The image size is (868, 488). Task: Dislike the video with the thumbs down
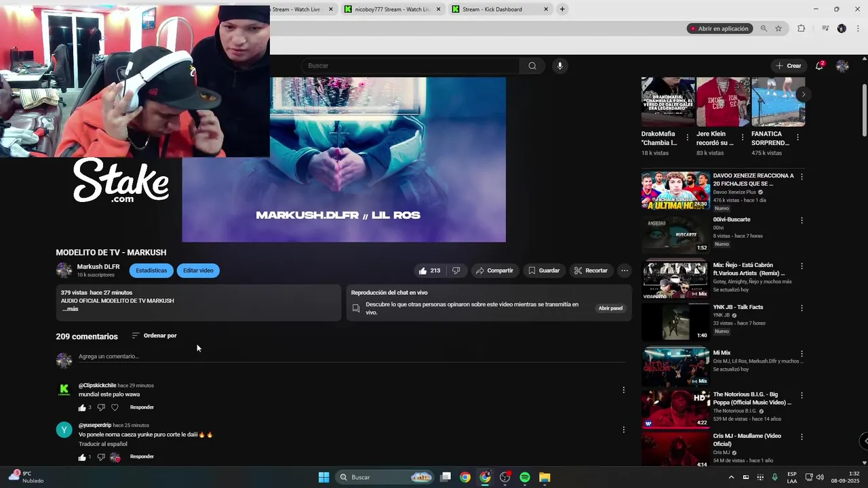(456, 270)
